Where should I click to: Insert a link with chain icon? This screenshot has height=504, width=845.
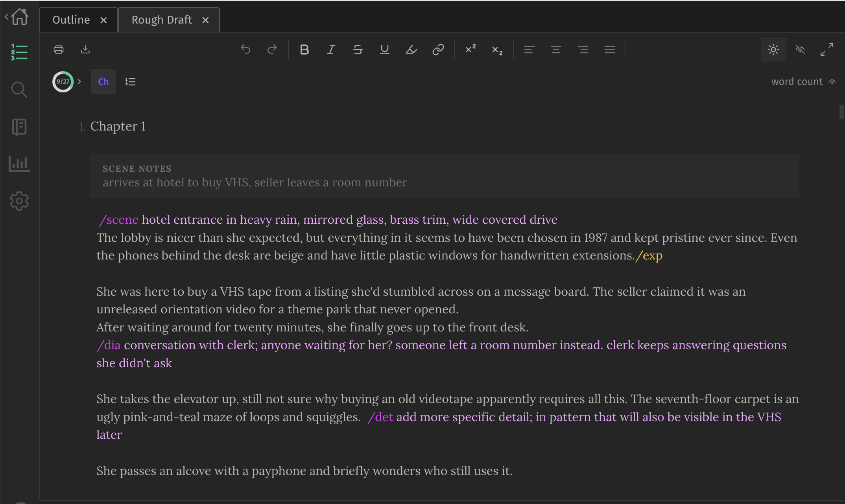tap(438, 50)
